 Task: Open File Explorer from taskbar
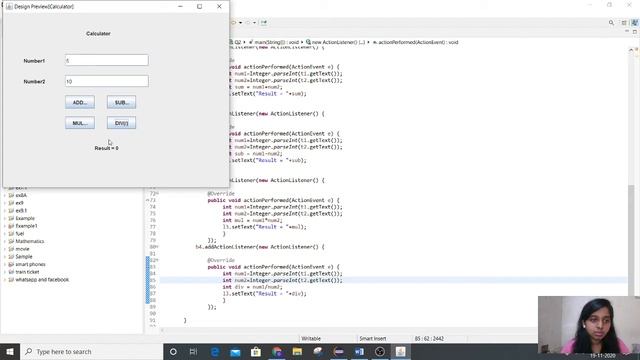point(297,351)
